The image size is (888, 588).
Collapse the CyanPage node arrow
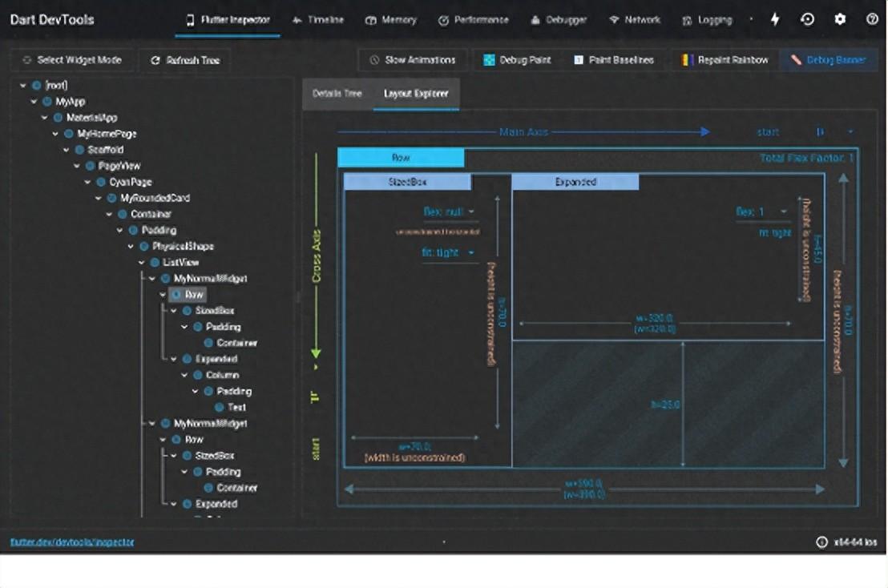[x=87, y=182]
